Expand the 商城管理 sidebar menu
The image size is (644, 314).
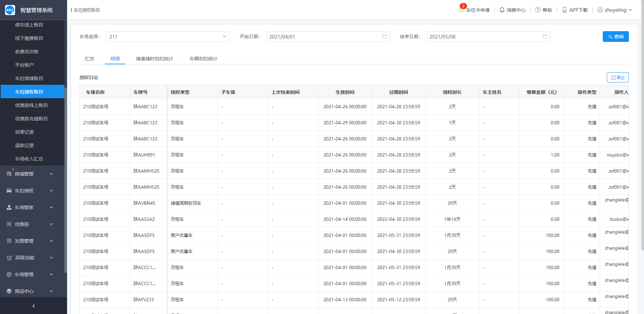30,174
